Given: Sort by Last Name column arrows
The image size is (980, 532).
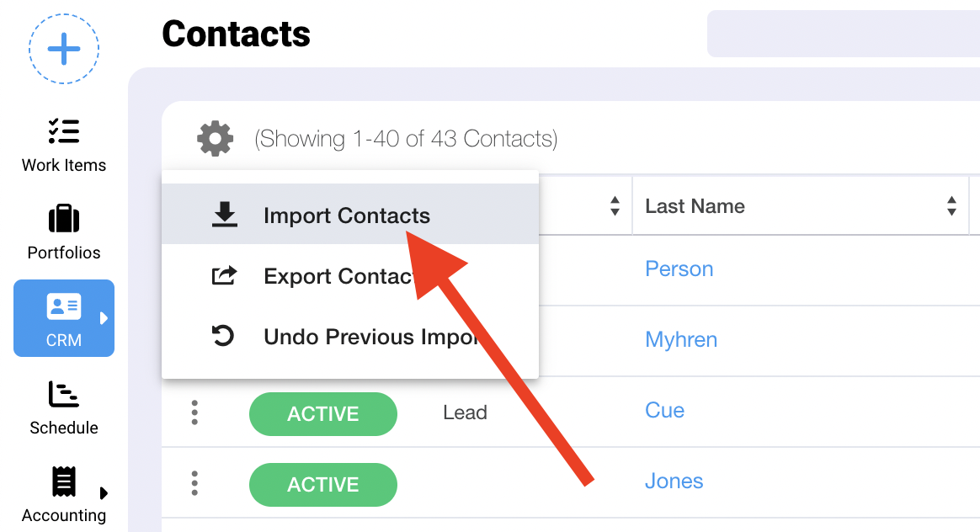Looking at the screenshot, I should click(x=951, y=206).
